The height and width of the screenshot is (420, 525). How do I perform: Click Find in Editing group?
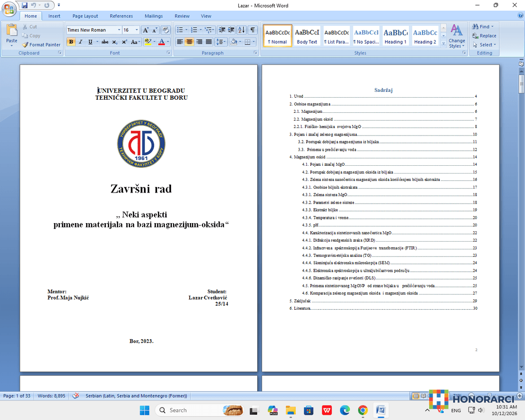(483, 26)
